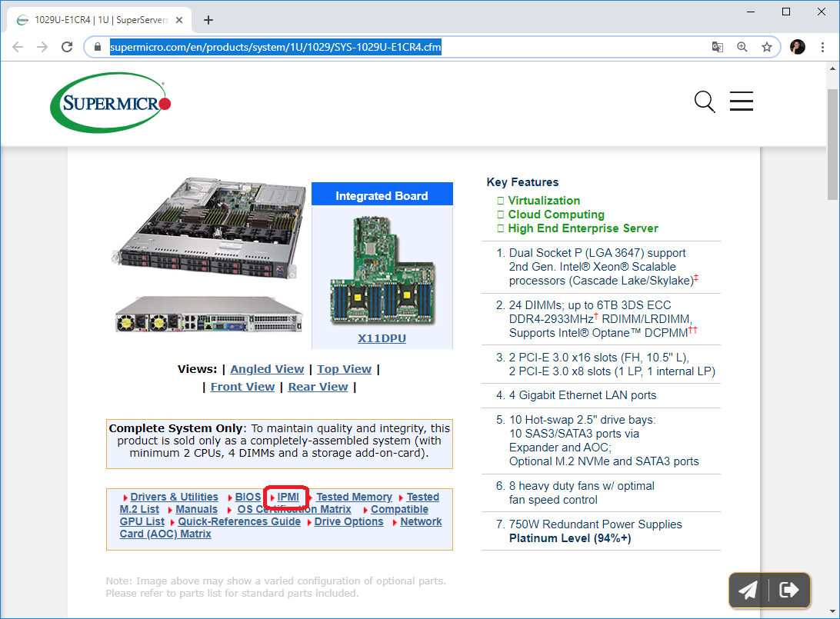Open the Compatible GPU List link
Viewport: 840px width, 619px height.
tap(400, 509)
